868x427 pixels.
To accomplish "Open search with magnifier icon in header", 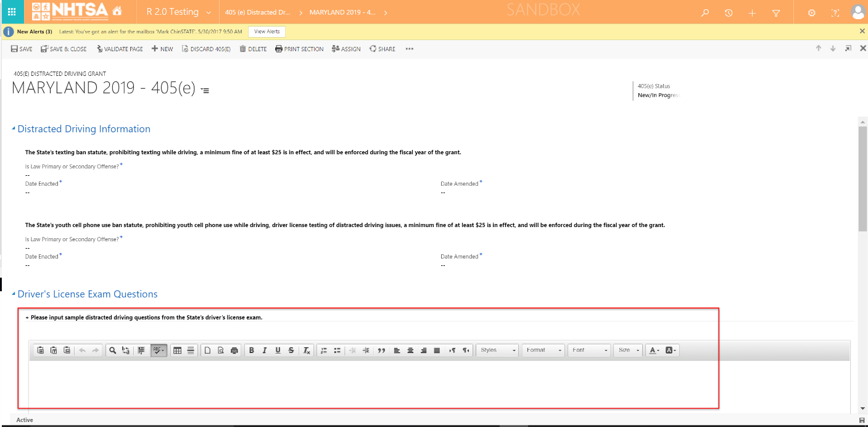I will click(705, 12).
